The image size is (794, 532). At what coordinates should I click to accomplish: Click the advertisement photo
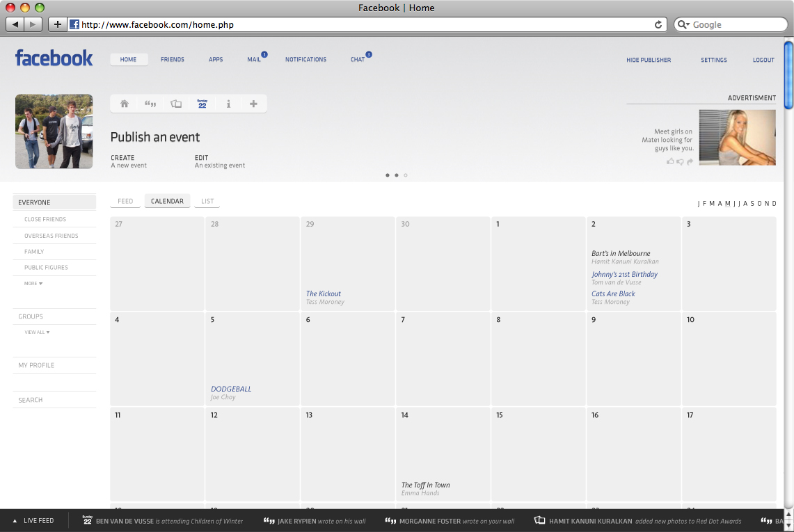tap(738, 138)
